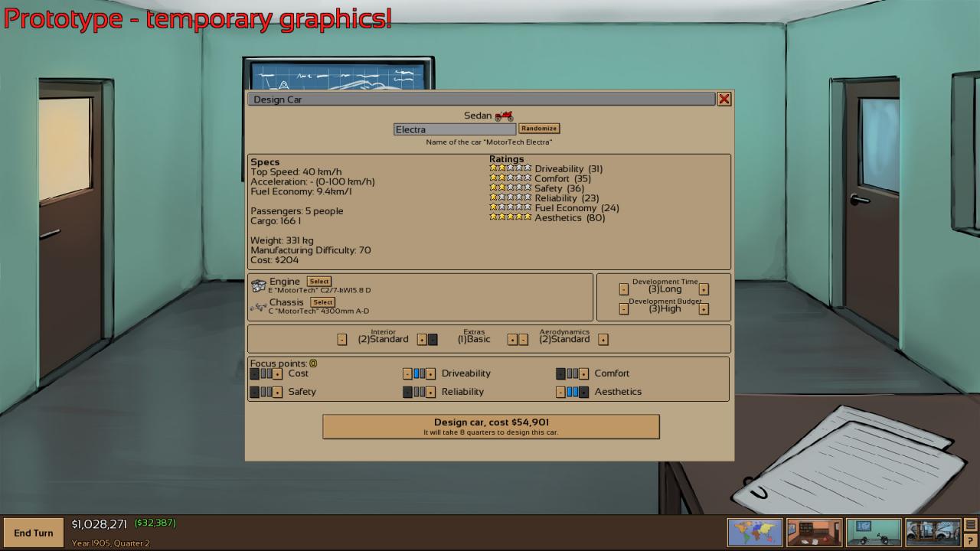Click Design car, cost $54,901
Image resolution: width=980 pixels, height=551 pixels.
coord(490,425)
